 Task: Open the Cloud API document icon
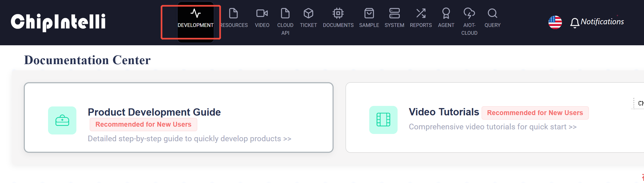coord(285,13)
